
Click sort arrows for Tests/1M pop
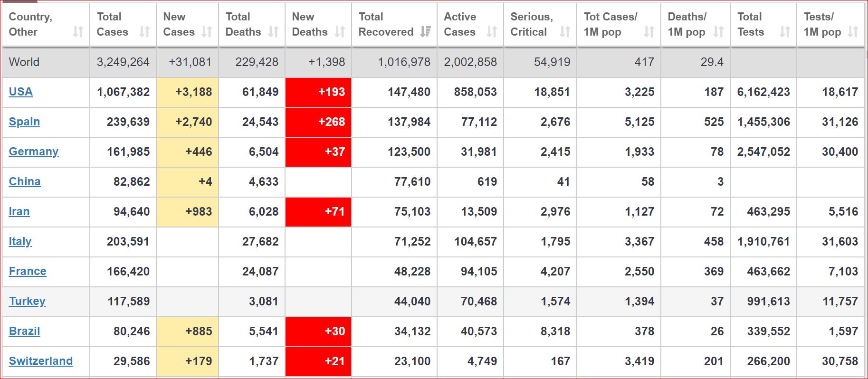853,32
